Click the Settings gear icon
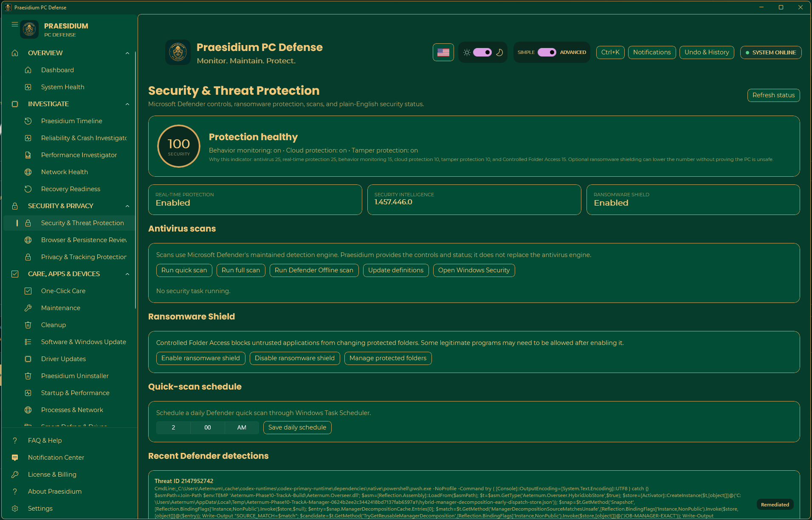Screen dimensions: 812x520 point(15,509)
